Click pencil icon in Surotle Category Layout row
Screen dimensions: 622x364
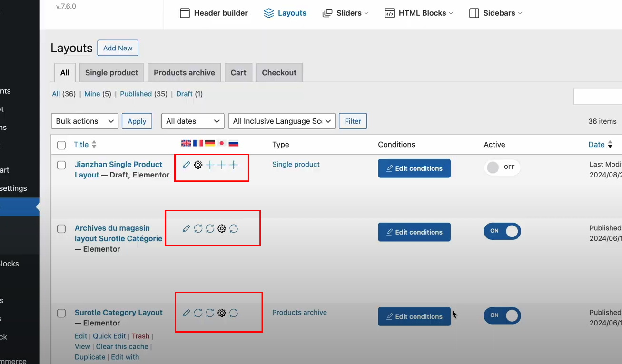(x=186, y=313)
